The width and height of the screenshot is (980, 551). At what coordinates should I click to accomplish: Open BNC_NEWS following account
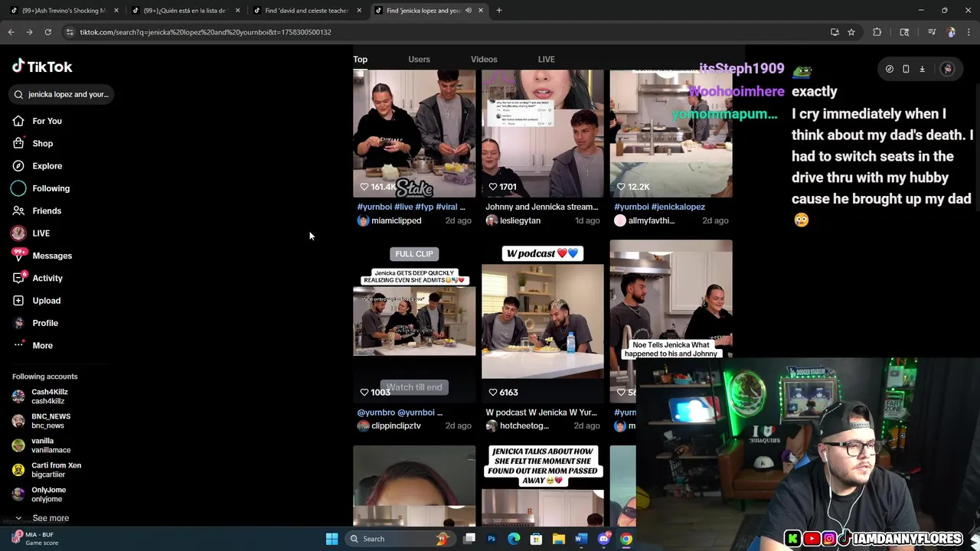(x=41, y=421)
